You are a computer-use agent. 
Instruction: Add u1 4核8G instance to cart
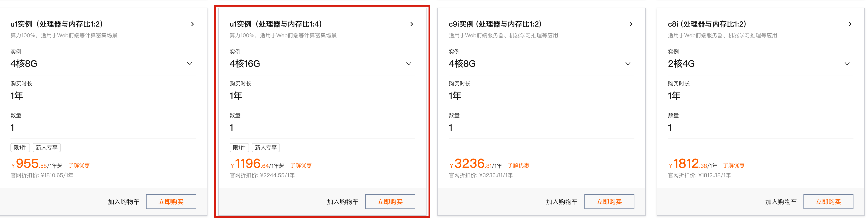tap(123, 202)
